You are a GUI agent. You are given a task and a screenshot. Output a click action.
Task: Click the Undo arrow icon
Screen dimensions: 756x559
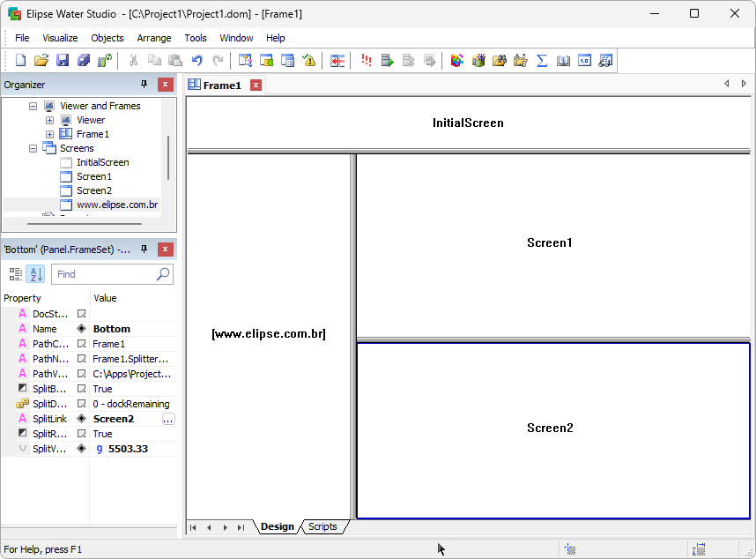click(196, 61)
